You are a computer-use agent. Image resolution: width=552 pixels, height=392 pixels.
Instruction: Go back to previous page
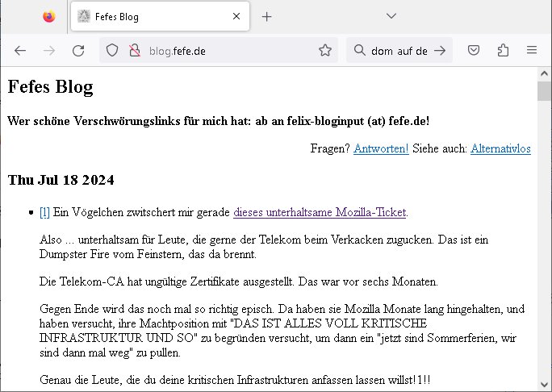[x=20, y=51]
